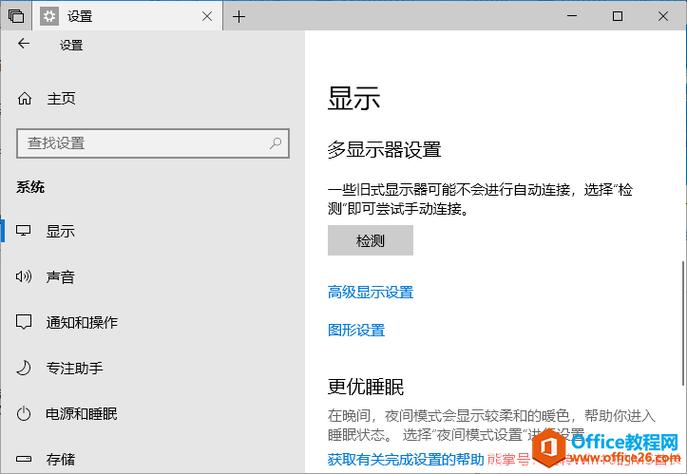
Task: Click the back arrow in Settings
Action: pyautogui.click(x=24, y=44)
